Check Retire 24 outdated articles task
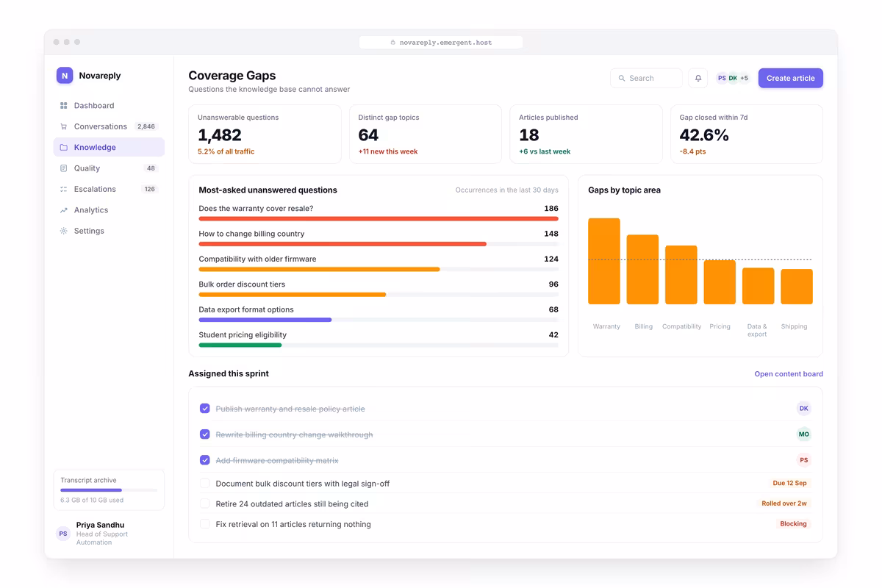The image size is (882, 588). [x=205, y=503]
